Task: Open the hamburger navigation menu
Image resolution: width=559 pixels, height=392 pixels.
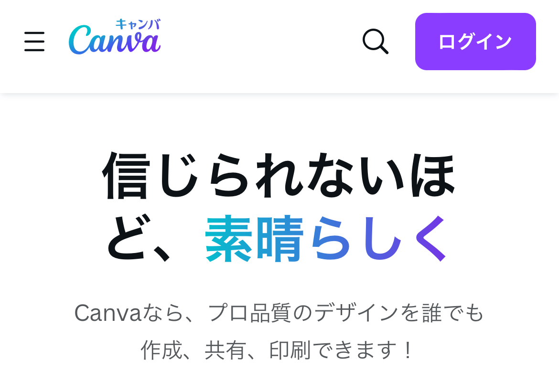Action: coord(34,42)
